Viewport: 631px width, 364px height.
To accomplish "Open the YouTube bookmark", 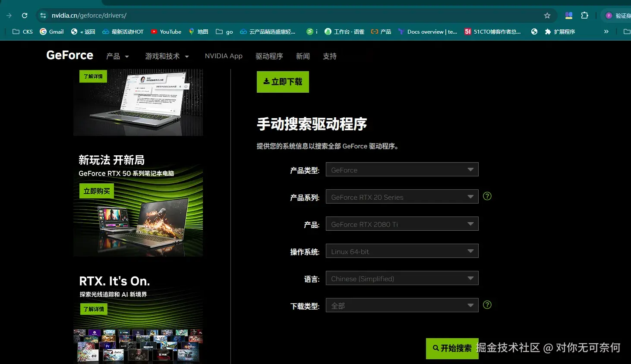I will [x=166, y=31].
